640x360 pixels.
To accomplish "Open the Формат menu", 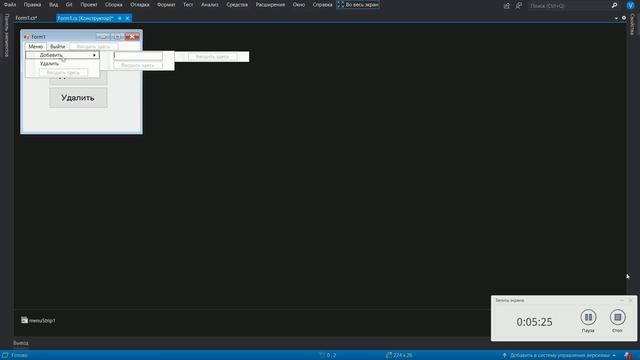I will pos(166,5).
